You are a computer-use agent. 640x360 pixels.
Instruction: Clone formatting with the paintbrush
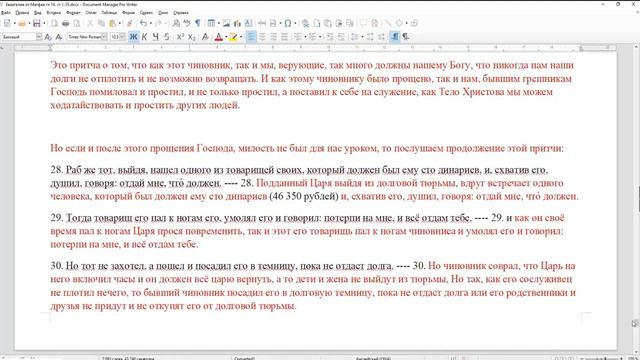pos(129,24)
